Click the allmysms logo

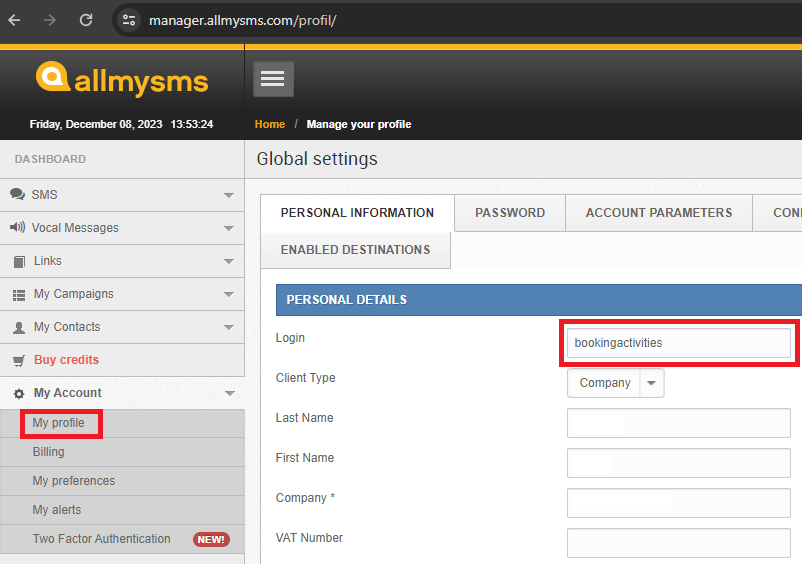click(x=122, y=79)
